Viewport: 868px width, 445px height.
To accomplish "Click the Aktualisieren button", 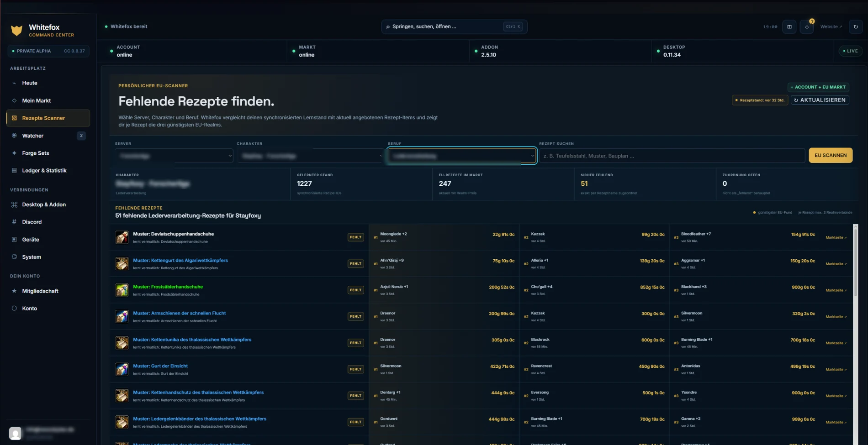I will click(x=820, y=100).
